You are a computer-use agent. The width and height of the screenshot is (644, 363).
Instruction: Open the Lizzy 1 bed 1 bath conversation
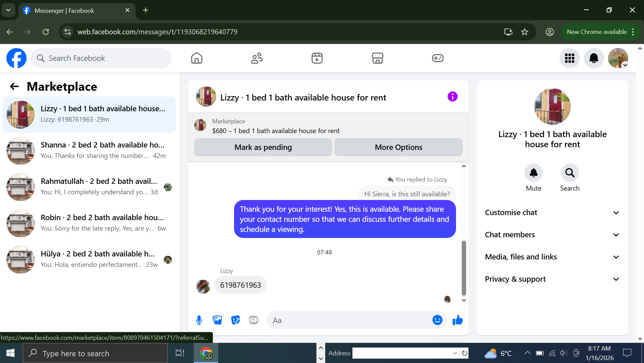click(89, 115)
